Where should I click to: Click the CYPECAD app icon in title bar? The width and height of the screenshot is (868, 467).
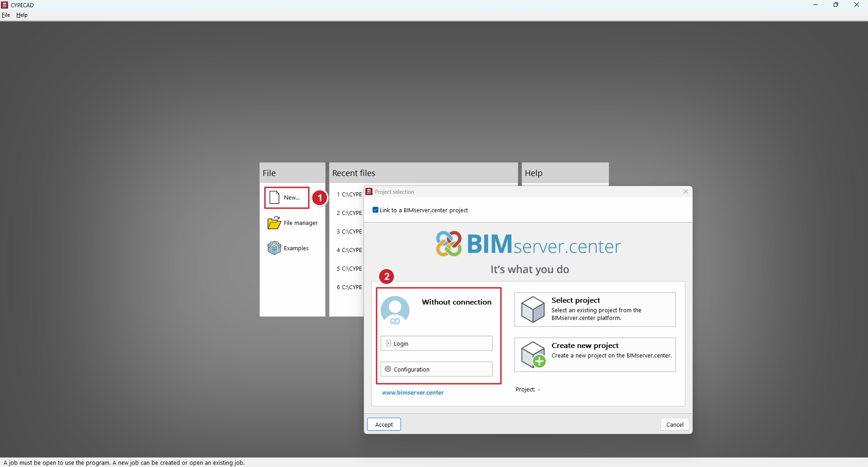click(5, 5)
